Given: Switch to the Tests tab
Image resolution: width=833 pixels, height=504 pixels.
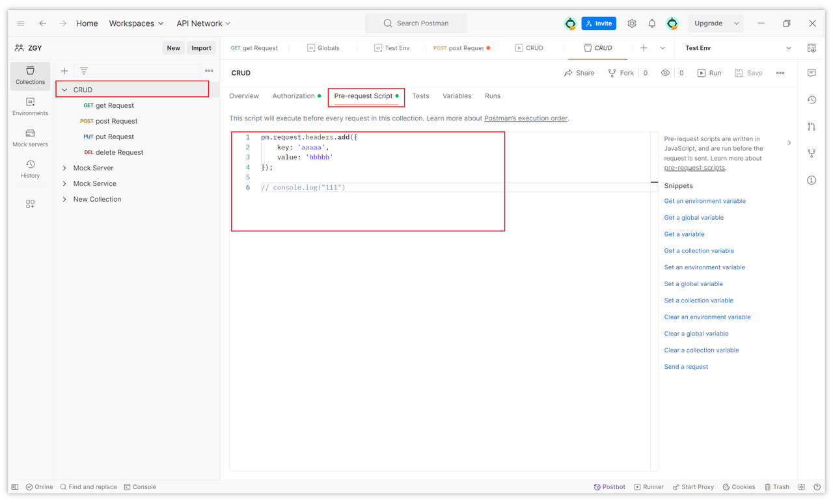Looking at the screenshot, I should coord(420,96).
